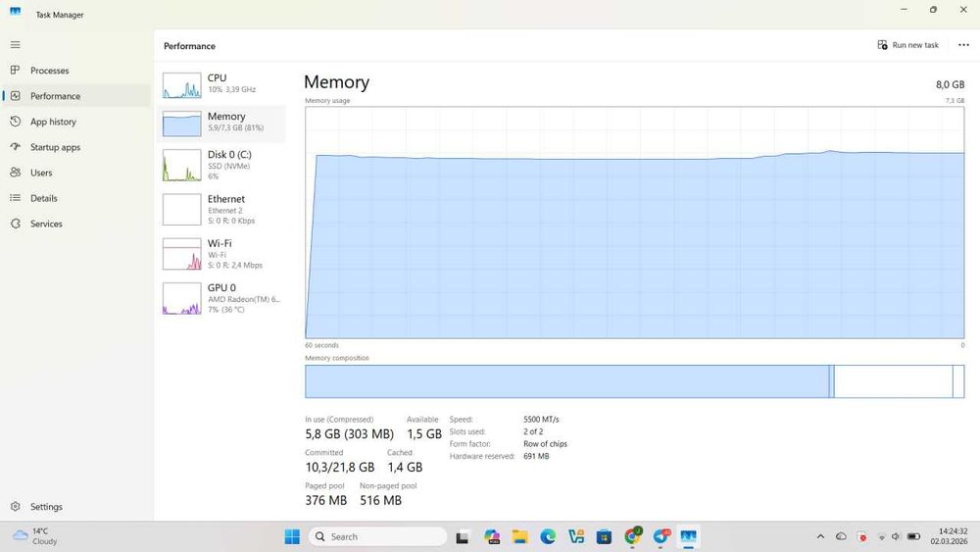Select the Ethernet resource

click(221, 210)
